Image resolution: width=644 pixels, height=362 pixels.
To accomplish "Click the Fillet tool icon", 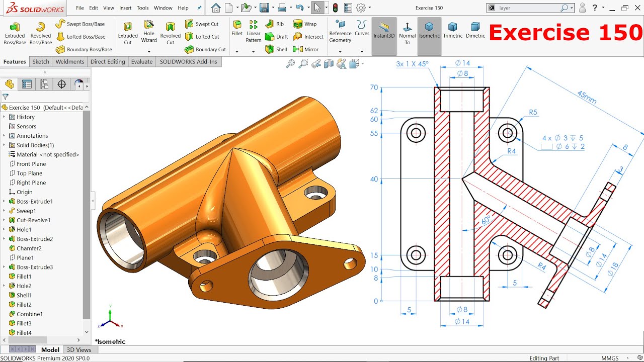I will pos(237,28).
